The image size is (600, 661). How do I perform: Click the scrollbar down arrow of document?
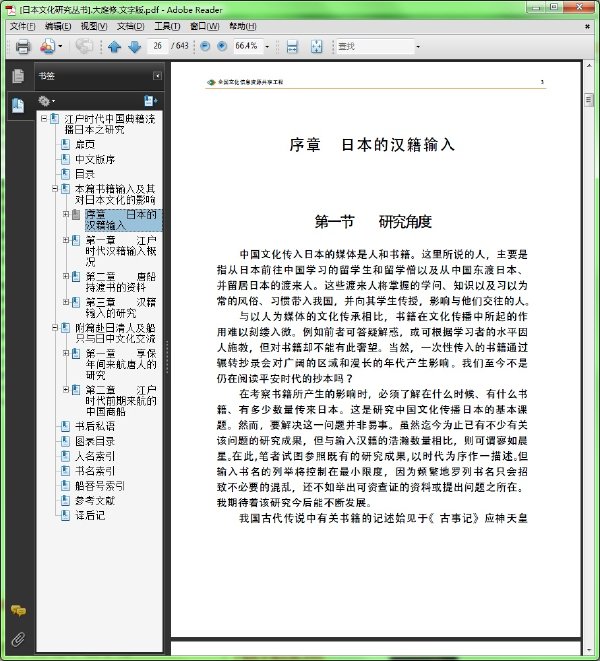click(x=589, y=650)
